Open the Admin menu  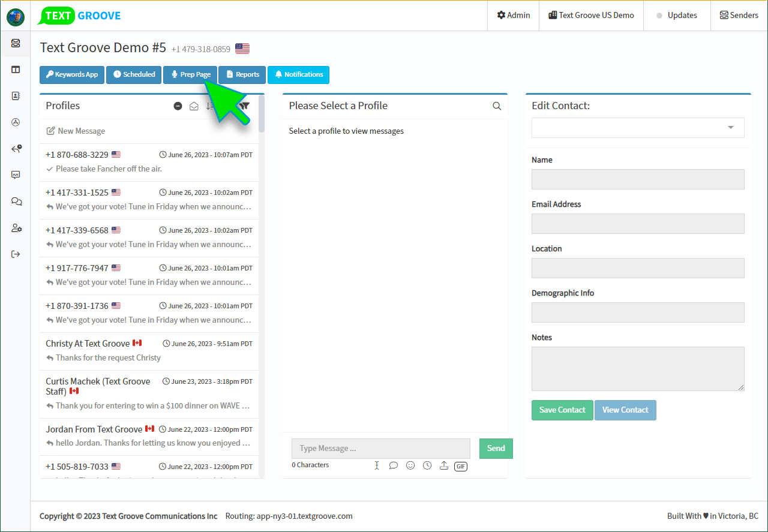click(x=514, y=16)
